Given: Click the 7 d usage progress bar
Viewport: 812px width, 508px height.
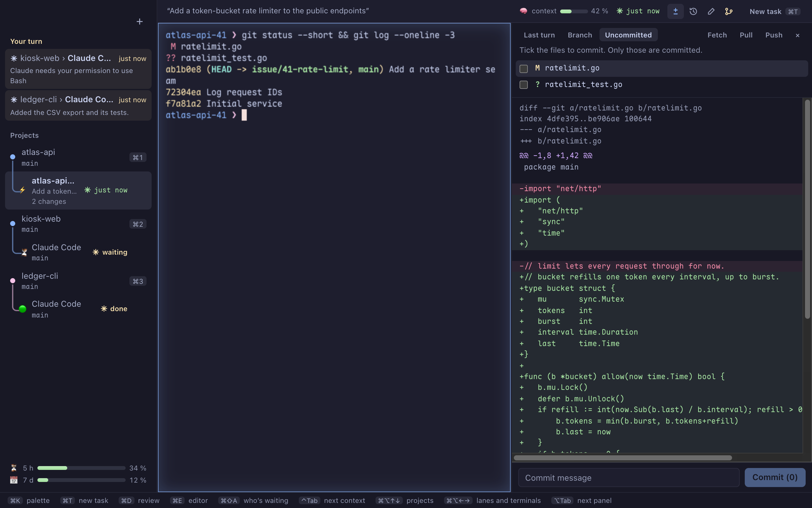Looking at the screenshot, I should click(x=81, y=480).
